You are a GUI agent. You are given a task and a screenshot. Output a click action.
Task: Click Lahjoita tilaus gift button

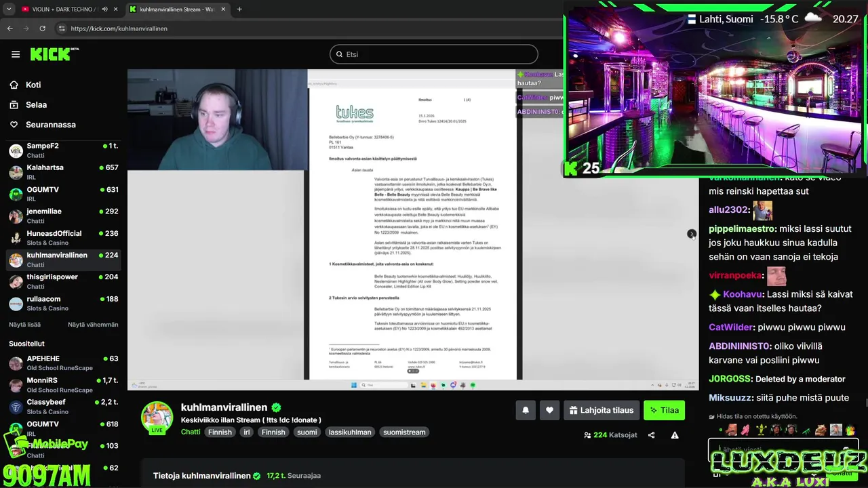coord(601,410)
